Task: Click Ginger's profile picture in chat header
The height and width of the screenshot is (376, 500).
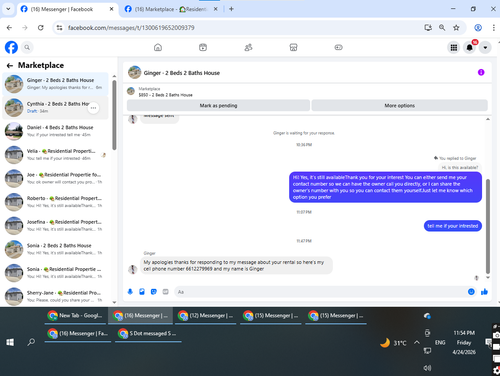Action: point(135,72)
